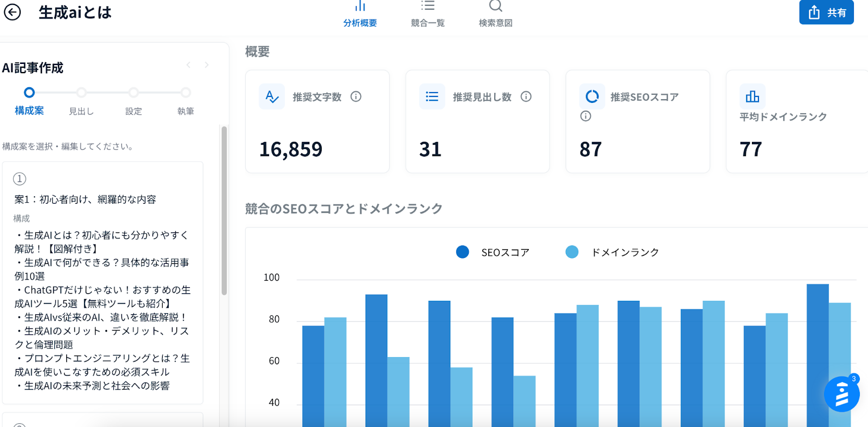This screenshot has height=427, width=868.
Task: Click the 100 axis label
Action: point(271,277)
